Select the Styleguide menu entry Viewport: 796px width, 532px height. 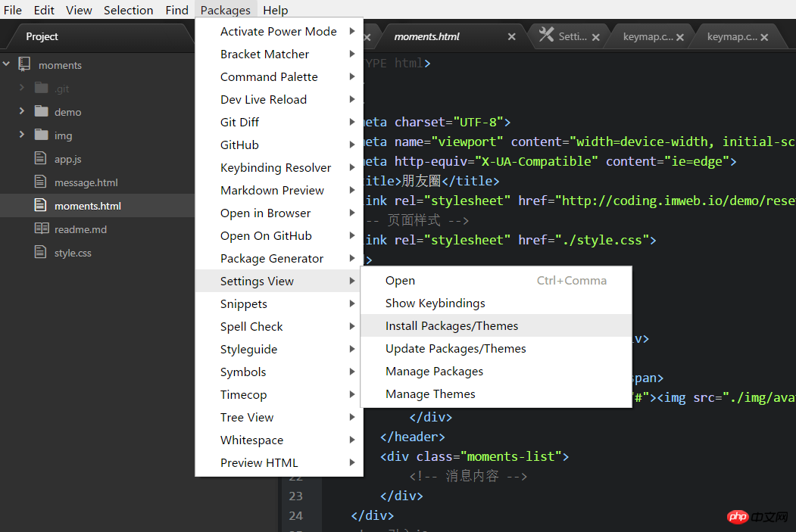(279, 350)
